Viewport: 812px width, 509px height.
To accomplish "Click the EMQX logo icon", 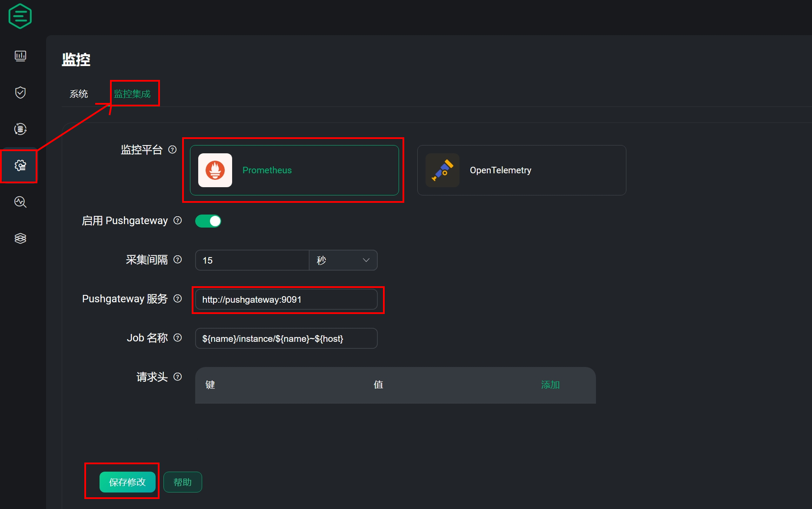I will coord(20,17).
